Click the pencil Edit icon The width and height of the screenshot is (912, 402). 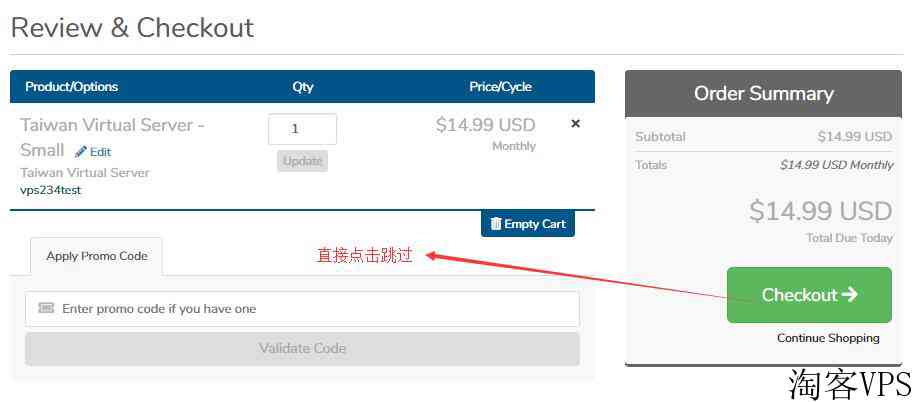[x=81, y=152]
